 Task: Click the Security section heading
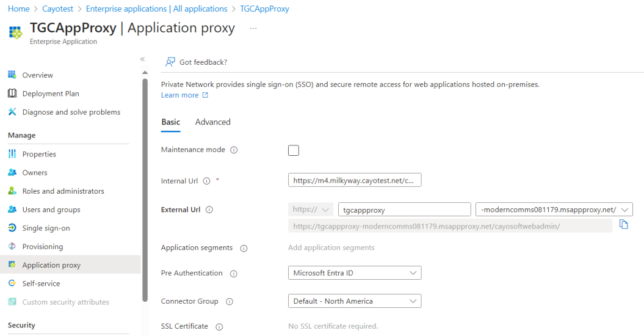[21, 325]
